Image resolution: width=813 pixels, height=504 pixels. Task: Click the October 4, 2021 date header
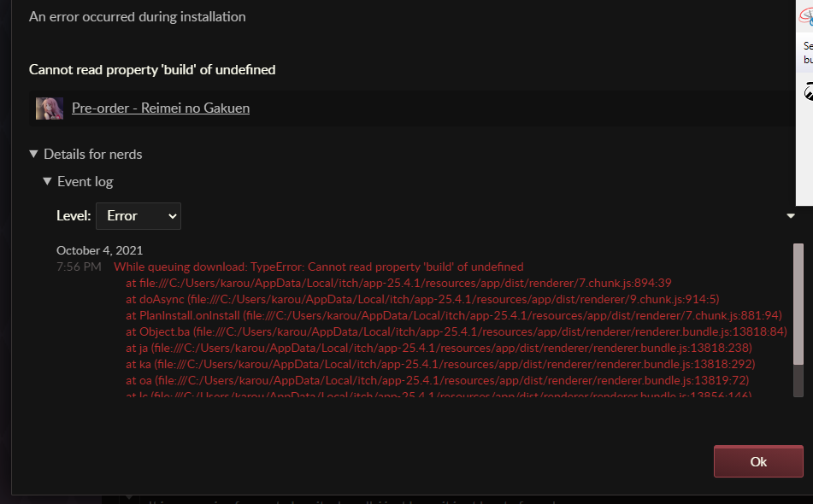pos(99,250)
